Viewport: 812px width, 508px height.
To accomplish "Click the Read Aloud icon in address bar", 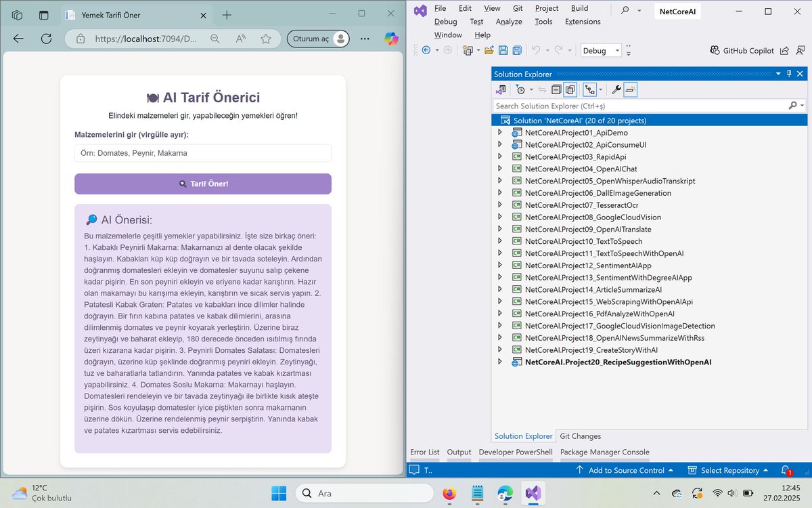I will pyautogui.click(x=240, y=39).
